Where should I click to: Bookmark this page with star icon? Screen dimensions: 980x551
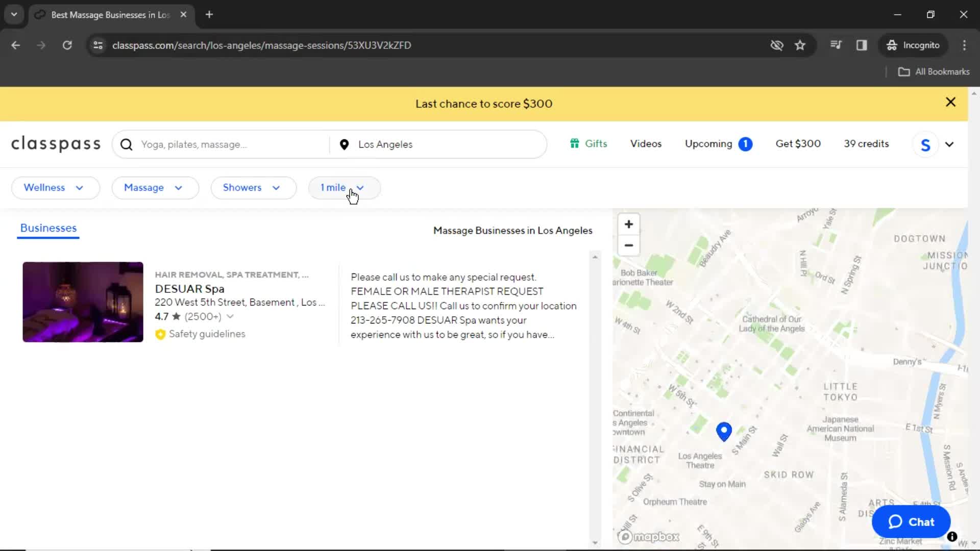(x=800, y=45)
